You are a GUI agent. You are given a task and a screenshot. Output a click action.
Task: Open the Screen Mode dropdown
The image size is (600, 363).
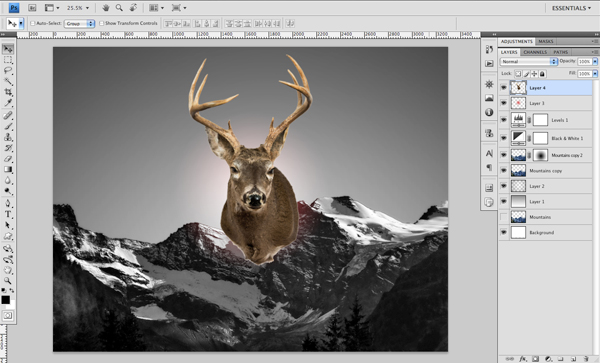click(179, 8)
